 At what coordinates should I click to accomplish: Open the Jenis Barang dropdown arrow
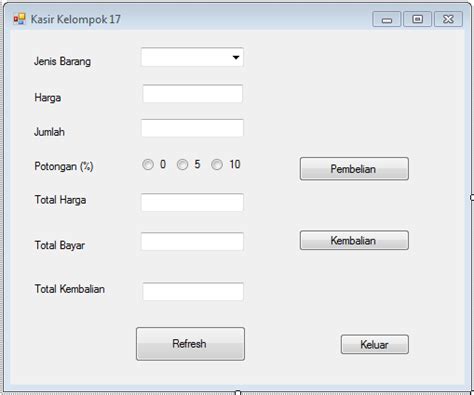click(236, 57)
